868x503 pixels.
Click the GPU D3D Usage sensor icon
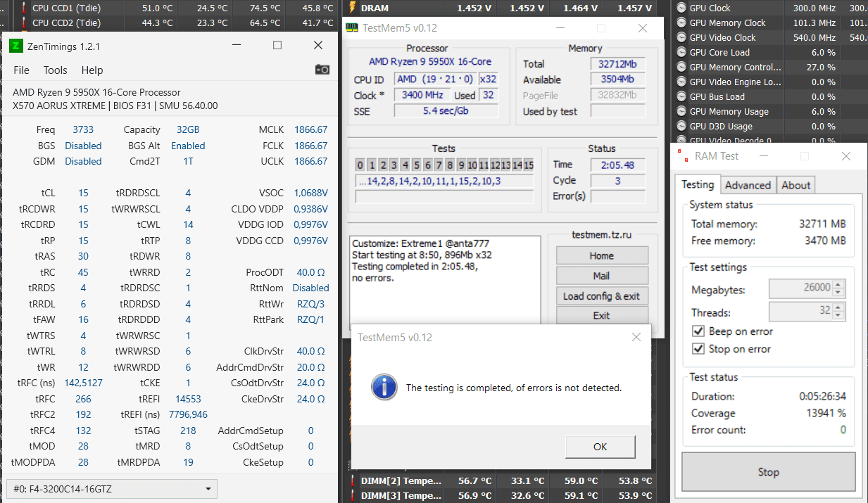681,126
